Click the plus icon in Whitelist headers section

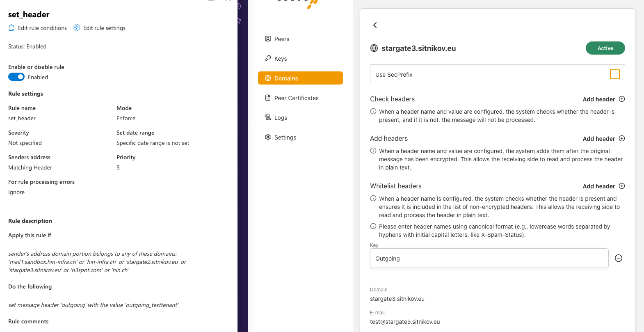click(622, 186)
